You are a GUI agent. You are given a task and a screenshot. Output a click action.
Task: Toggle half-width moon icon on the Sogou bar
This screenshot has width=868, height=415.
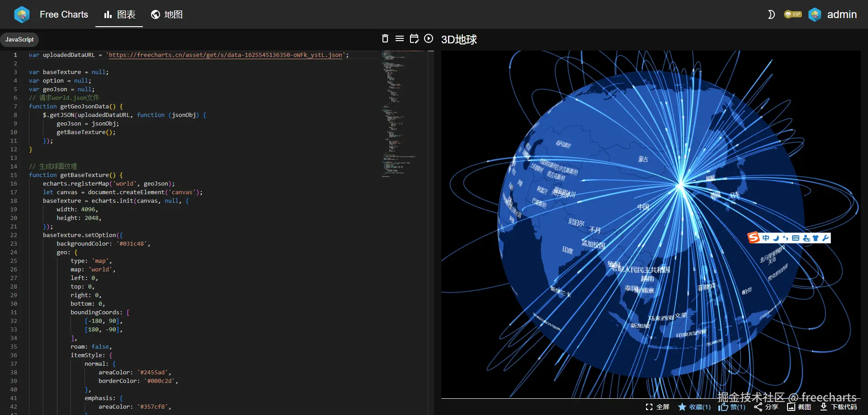(776, 238)
